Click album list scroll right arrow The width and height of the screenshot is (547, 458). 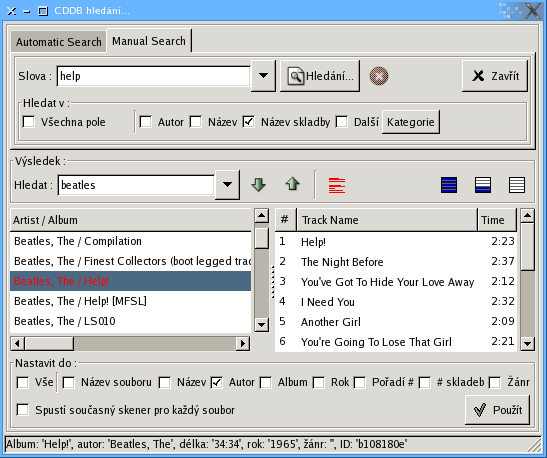pos(243,344)
